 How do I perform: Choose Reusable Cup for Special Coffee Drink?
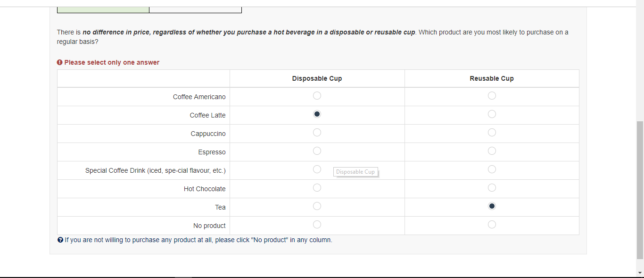pos(492,169)
